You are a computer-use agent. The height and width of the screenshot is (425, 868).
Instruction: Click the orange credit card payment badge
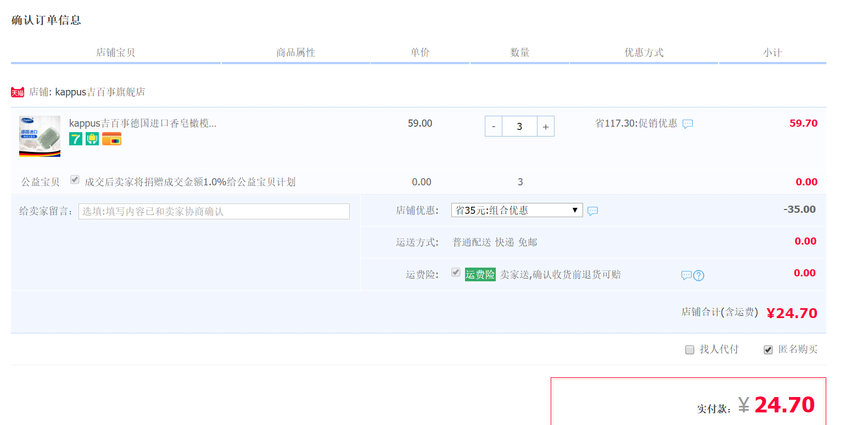point(111,139)
